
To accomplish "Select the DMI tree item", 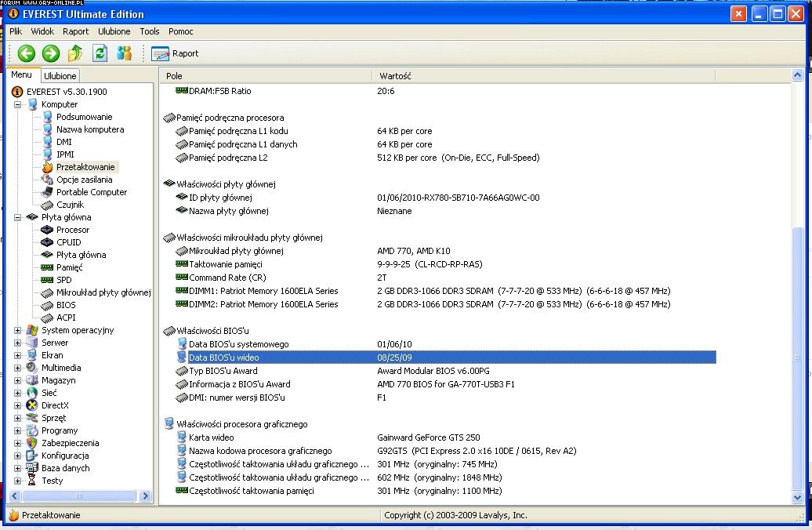I will point(64,142).
